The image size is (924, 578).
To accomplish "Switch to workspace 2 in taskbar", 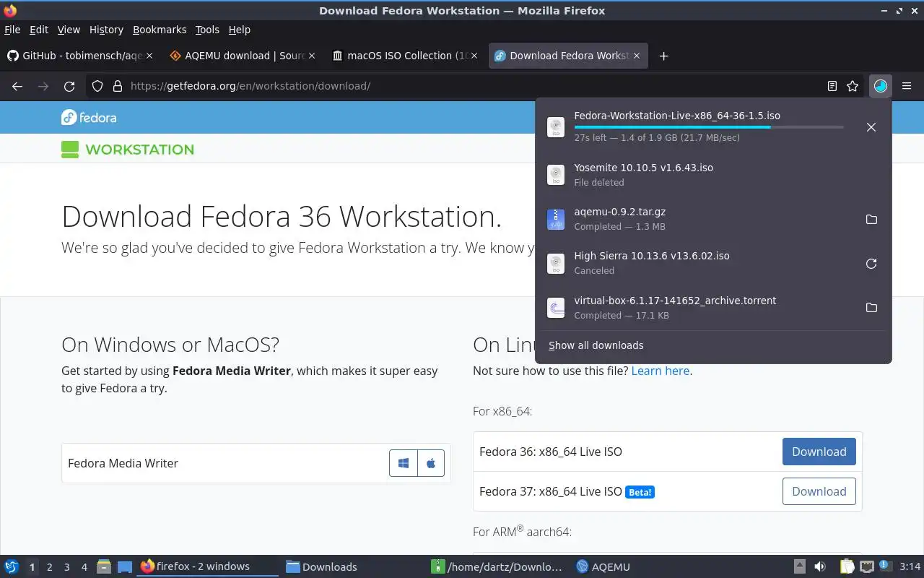I will click(x=50, y=567).
